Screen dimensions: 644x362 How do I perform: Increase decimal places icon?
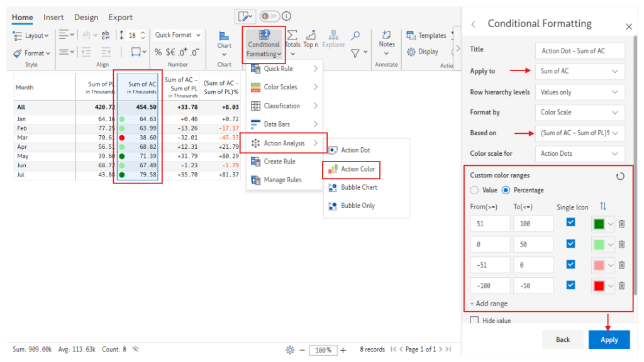[x=183, y=52]
